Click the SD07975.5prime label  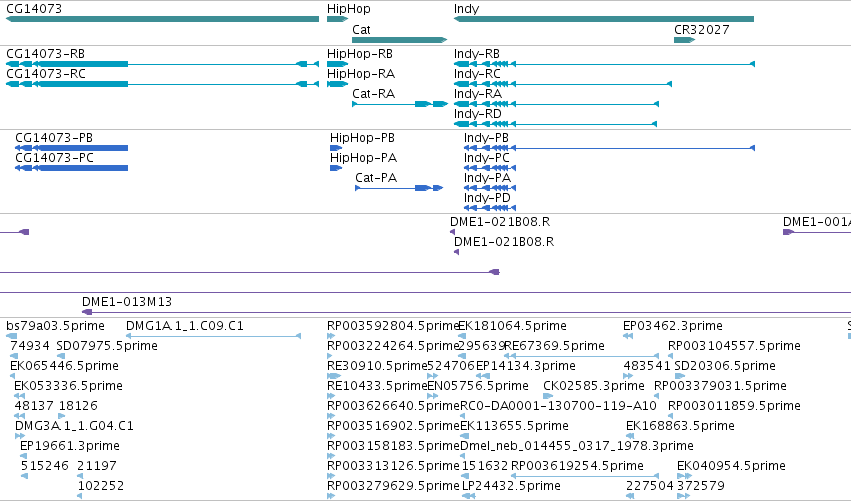[x=107, y=346]
